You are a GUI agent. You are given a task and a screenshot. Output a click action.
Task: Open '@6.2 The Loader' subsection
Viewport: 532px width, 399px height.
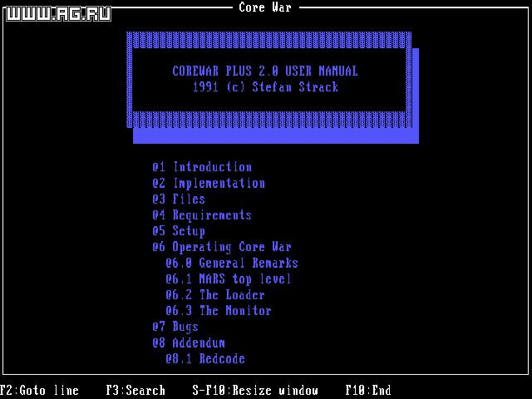click(215, 295)
